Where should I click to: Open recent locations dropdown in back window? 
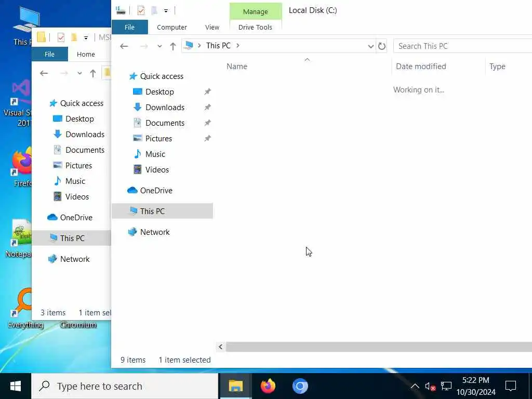coord(79,73)
